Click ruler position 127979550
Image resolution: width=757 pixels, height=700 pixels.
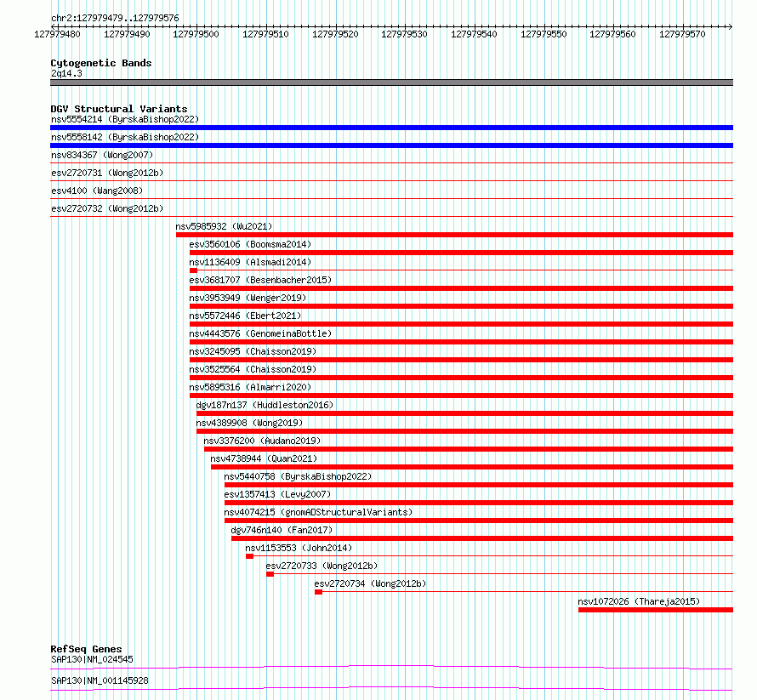(544, 34)
